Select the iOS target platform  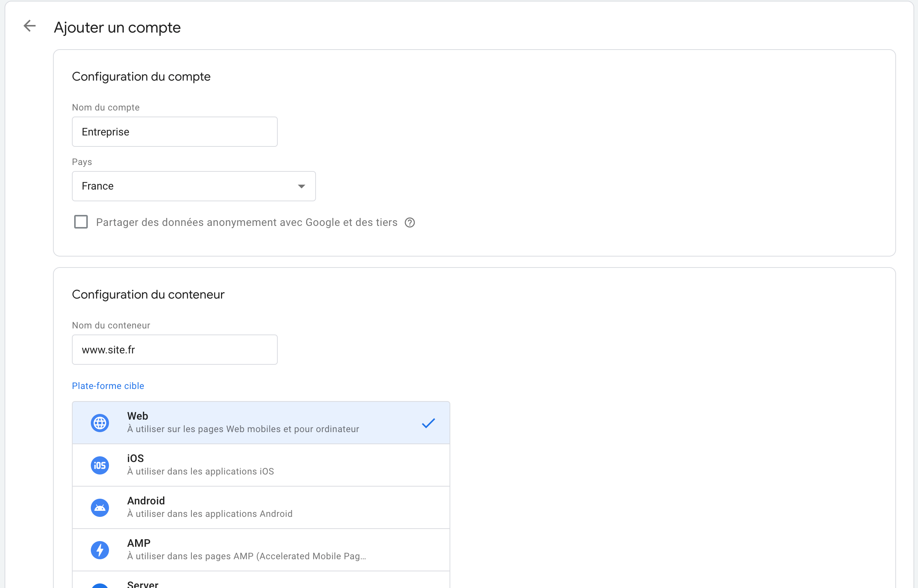coord(261,465)
